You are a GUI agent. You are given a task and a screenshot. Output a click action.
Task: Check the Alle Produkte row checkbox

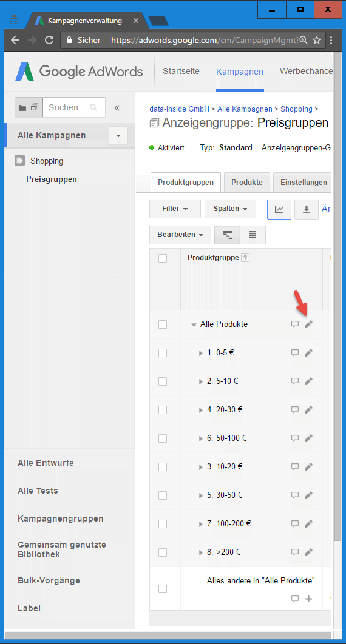point(163,324)
